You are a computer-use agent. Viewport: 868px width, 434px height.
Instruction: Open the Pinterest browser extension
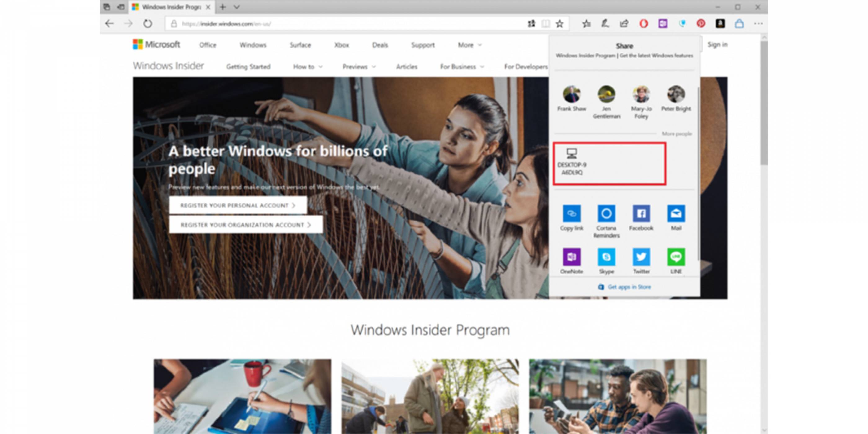click(x=701, y=23)
